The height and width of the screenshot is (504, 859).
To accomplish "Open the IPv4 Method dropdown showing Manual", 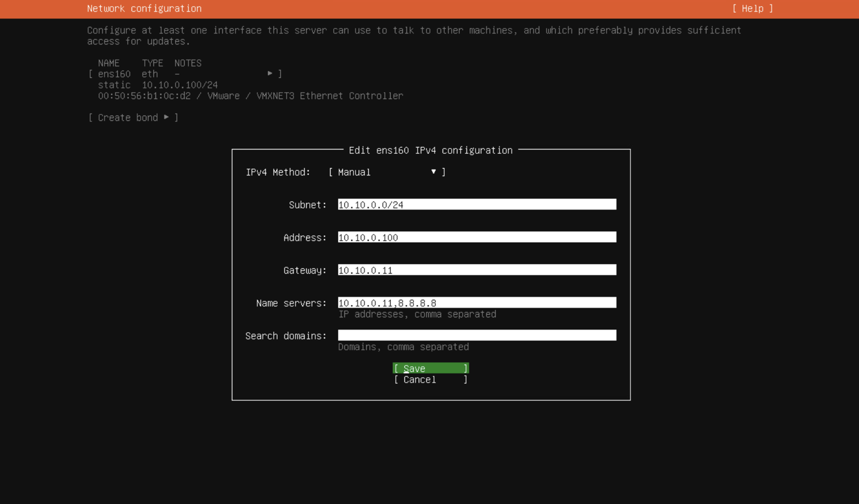I will tap(387, 172).
